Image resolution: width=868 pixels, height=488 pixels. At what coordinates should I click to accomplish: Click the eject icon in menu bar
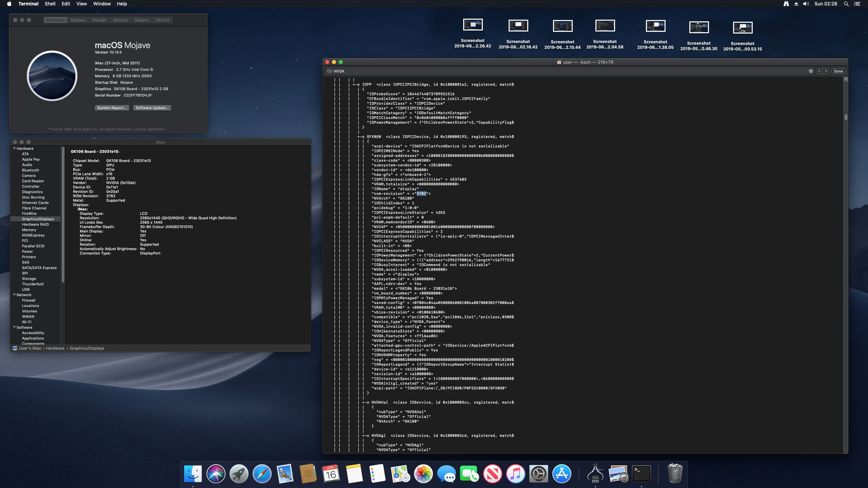click(x=796, y=4)
